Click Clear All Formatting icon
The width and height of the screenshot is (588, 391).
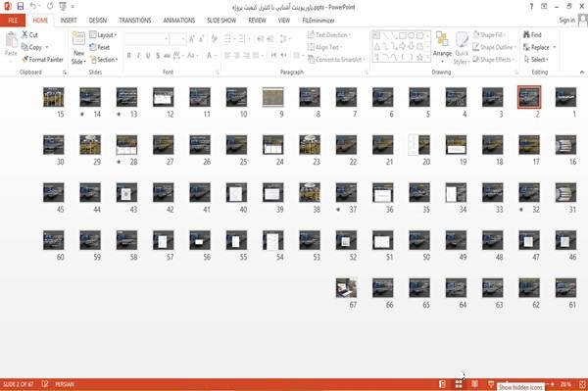pyautogui.click(x=215, y=38)
